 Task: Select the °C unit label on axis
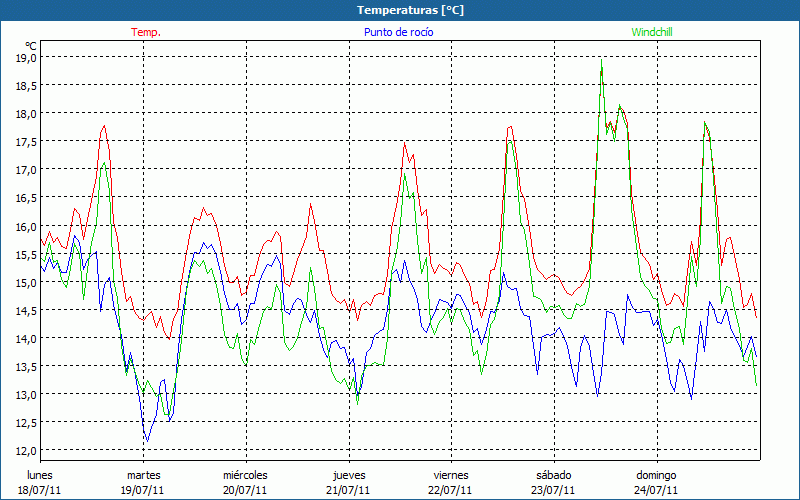click(31, 45)
